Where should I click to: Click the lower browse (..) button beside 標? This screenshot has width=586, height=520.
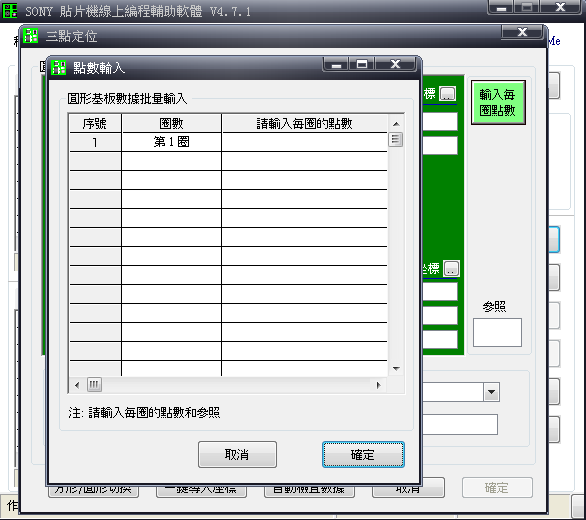pos(451,268)
